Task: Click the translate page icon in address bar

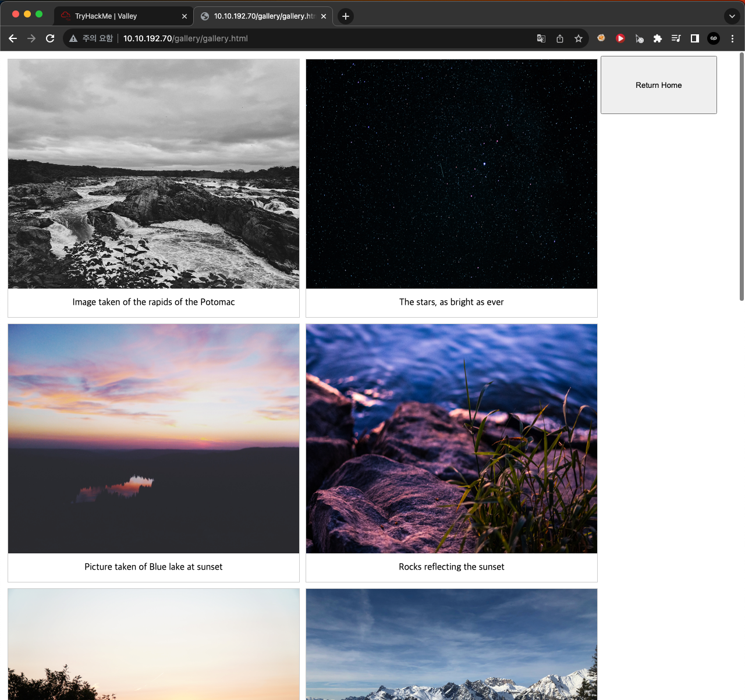Action: click(x=541, y=38)
